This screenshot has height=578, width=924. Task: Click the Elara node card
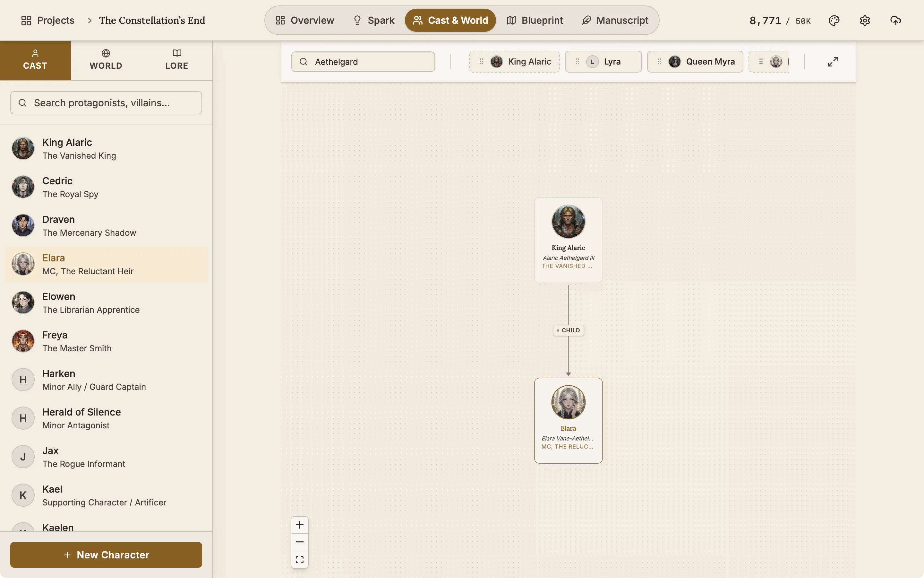tap(568, 421)
